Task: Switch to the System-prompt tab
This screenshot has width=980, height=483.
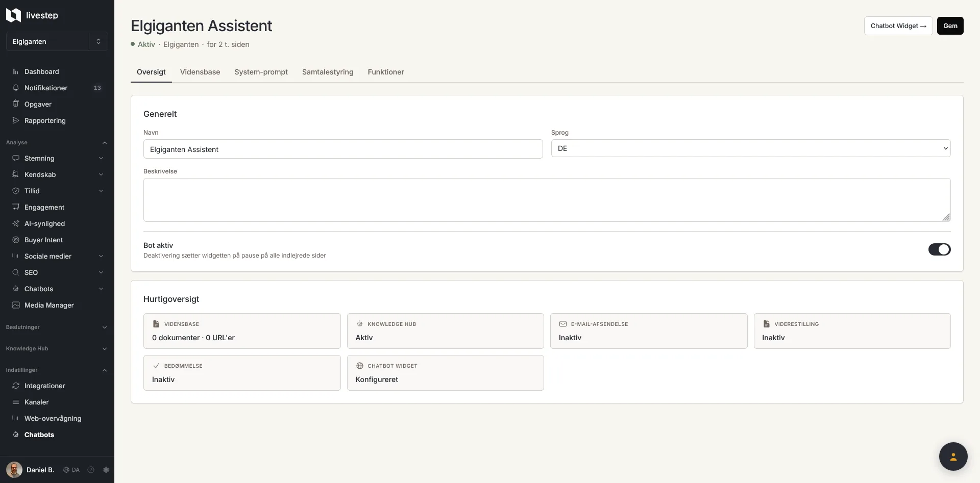Action: 261,72
